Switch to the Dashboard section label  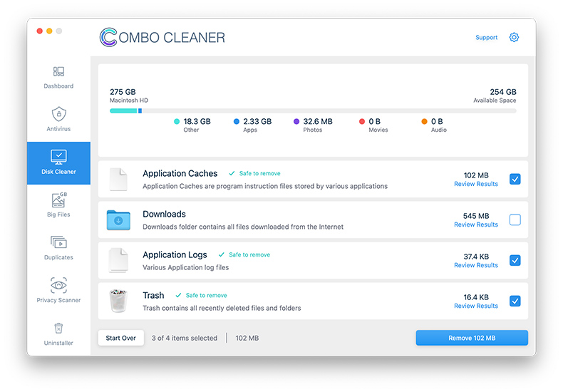[58, 86]
